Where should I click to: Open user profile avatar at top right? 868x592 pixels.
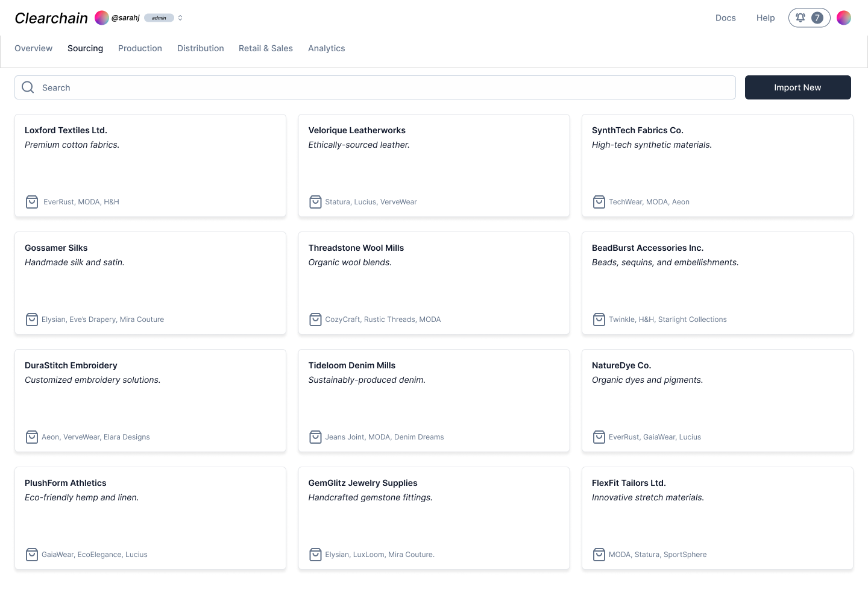coord(844,17)
